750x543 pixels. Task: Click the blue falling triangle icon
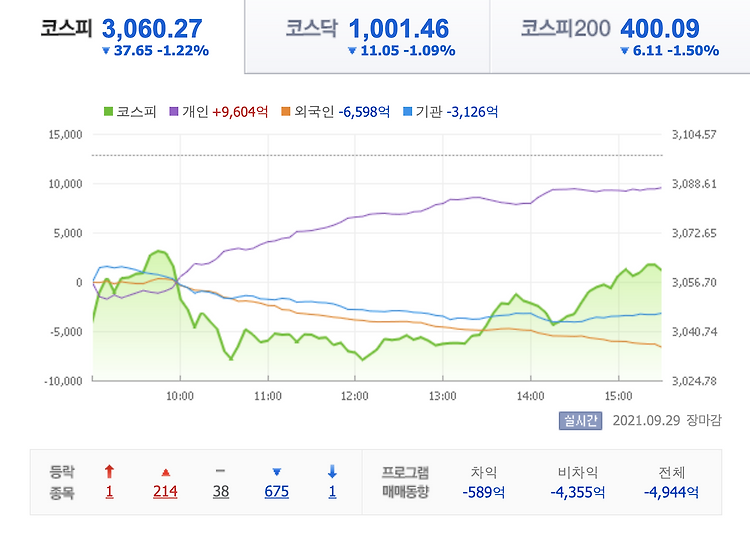(276, 473)
